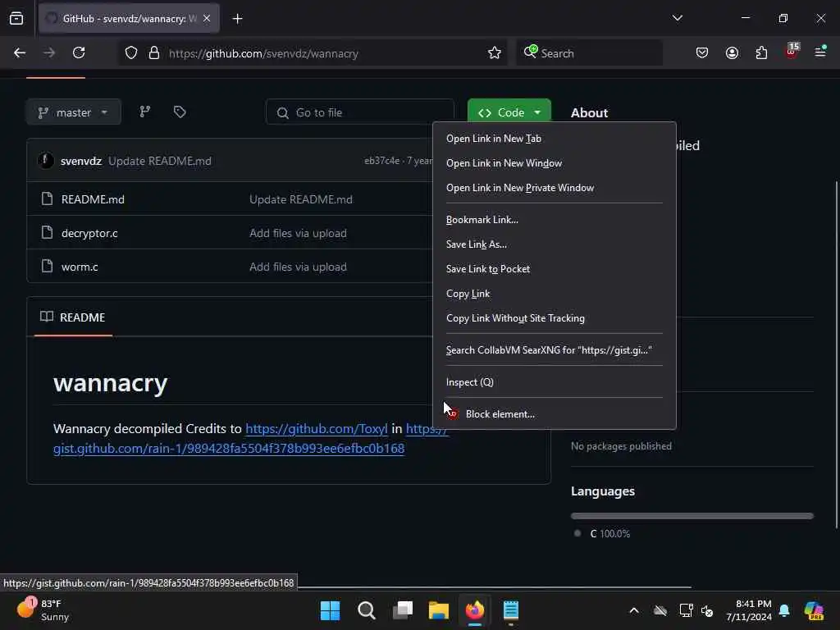840x630 pixels.
Task: Open the taskbar clock 8:41 PM
Action: 749,610
